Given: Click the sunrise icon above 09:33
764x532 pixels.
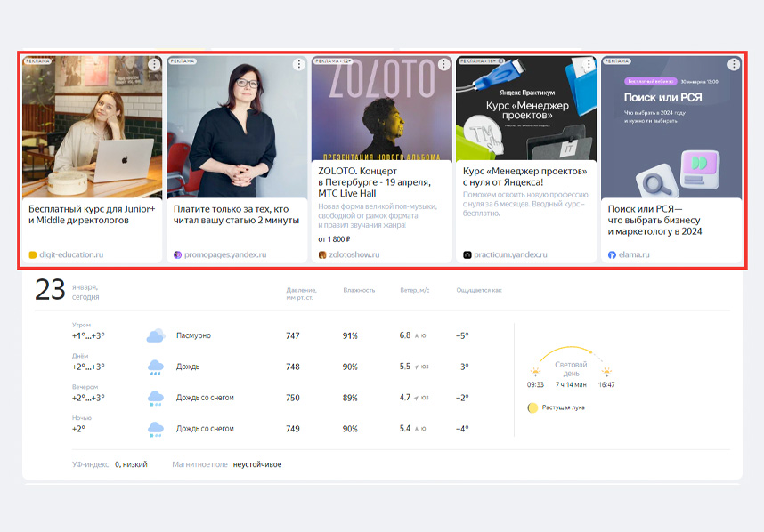Looking at the screenshot, I should pos(535,373).
